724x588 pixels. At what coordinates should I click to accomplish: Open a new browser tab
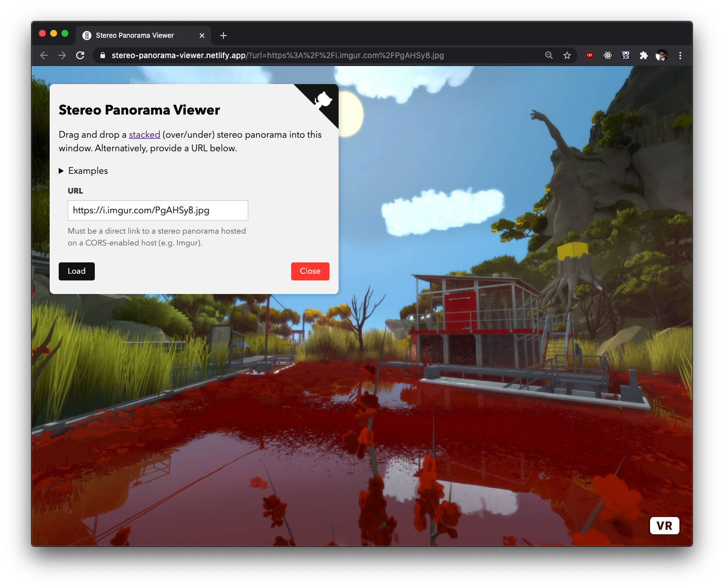(x=223, y=35)
